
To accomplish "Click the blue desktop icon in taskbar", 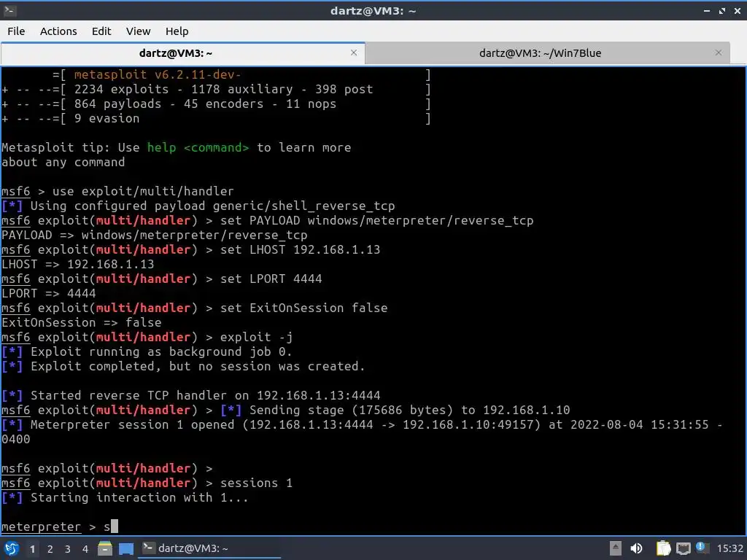I will point(126,548).
